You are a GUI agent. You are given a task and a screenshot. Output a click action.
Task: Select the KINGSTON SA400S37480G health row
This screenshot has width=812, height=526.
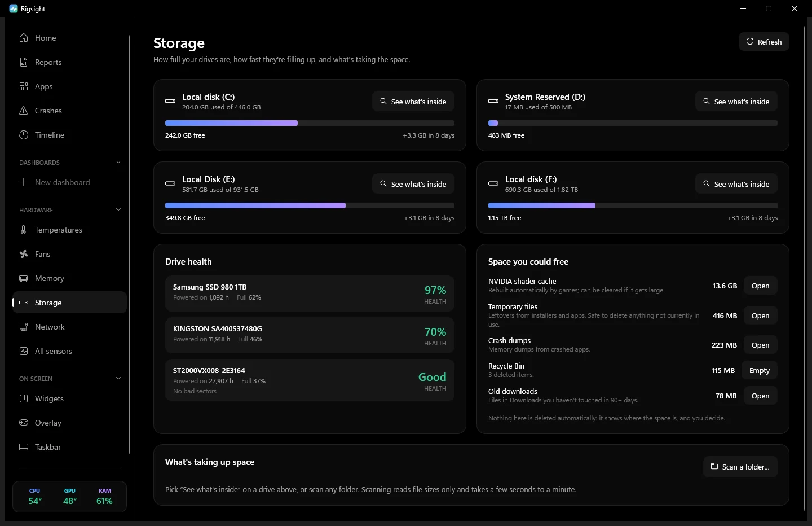(310, 335)
